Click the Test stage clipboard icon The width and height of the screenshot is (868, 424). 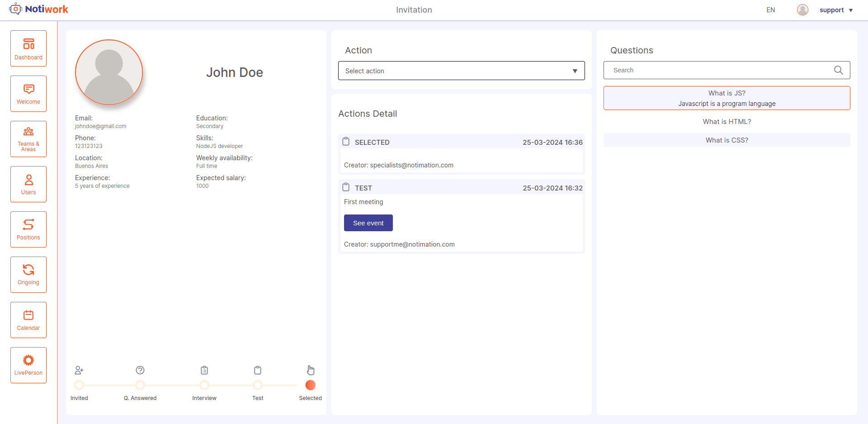258,370
